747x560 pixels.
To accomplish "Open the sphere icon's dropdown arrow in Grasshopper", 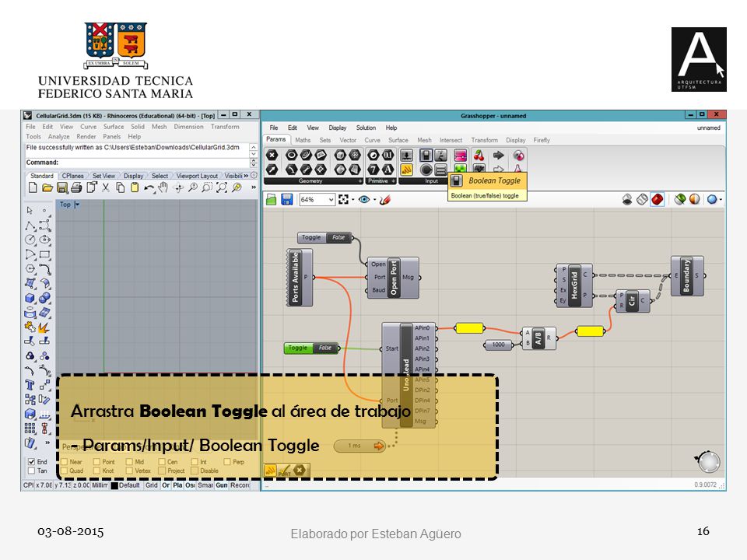I will pyautogui.click(x=721, y=200).
